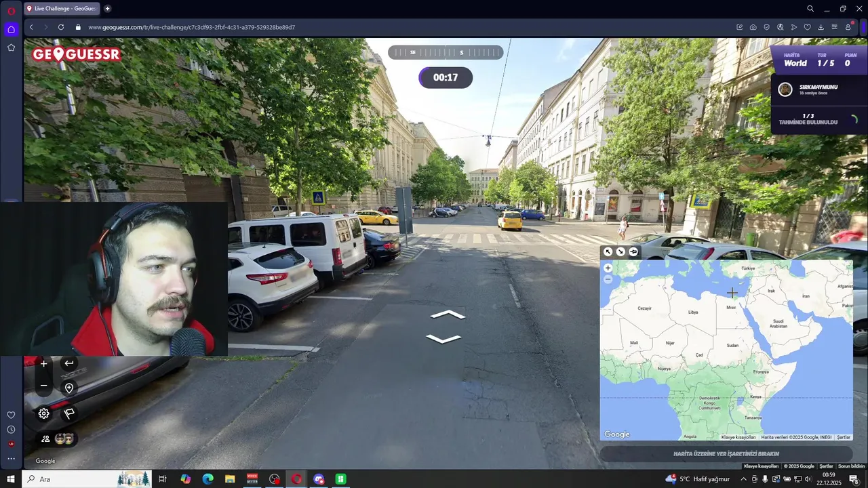
Task: Click Klavye kısayolları link in the map
Action: 738,437
